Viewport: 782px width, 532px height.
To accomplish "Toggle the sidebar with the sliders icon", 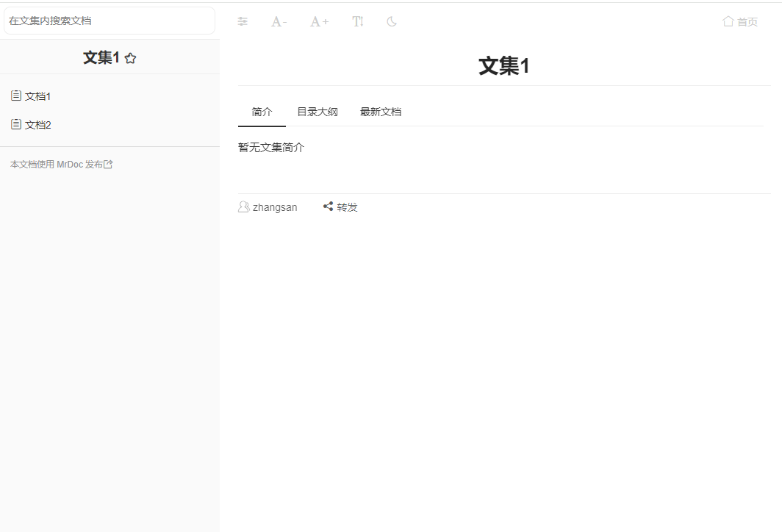I will tap(243, 22).
